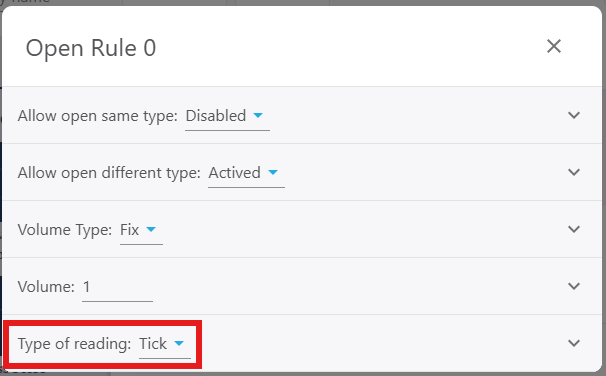Image resolution: width=606 pixels, height=376 pixels.
Task: Expand the Allow open different type row chevron
Action: (x=574, y=172)
